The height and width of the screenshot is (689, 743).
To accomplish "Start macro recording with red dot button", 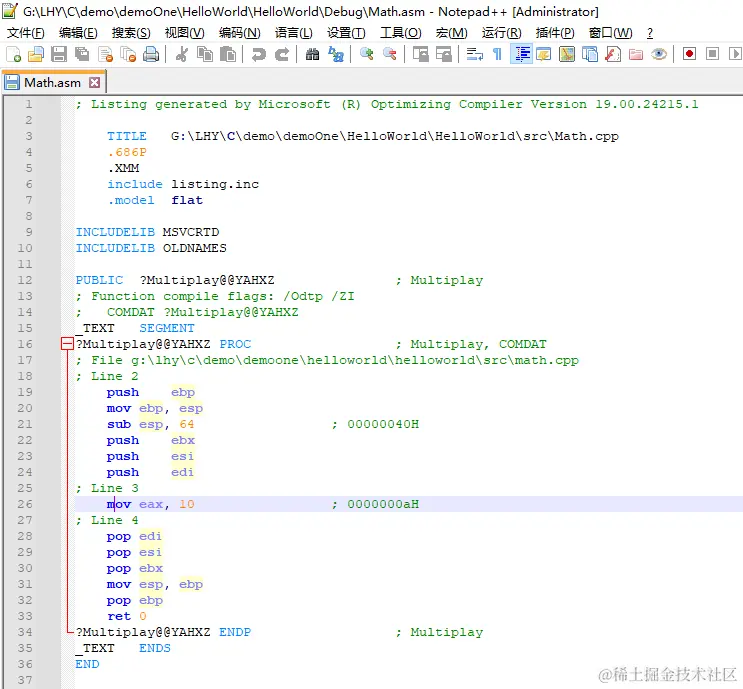I will coord(689,54).
